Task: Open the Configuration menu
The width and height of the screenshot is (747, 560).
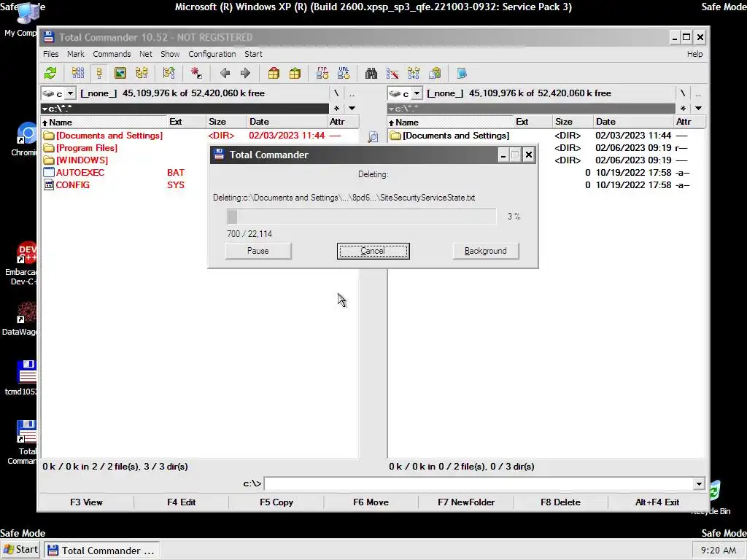Action: tap(212, 54)
